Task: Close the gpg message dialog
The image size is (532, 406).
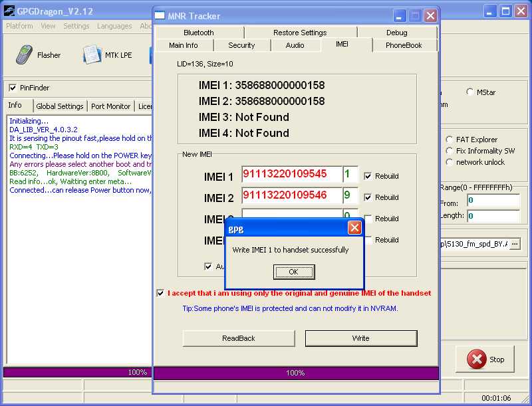Action: pos(354,228)
